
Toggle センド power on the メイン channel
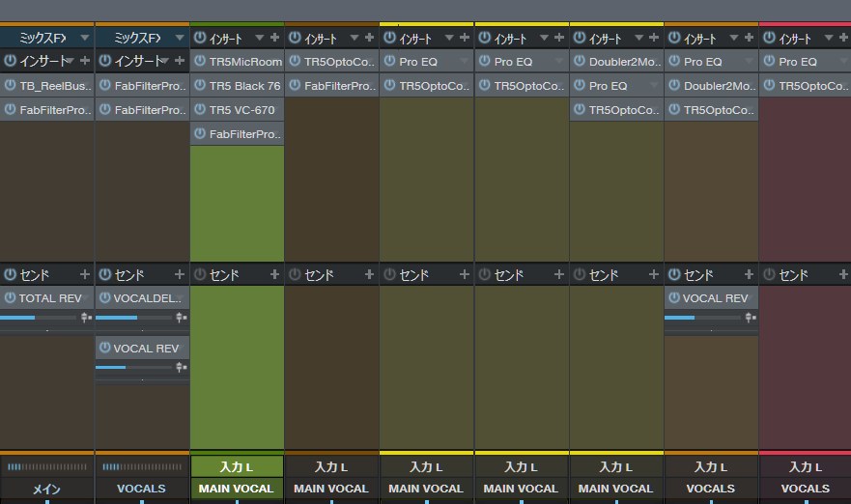[x=10, y=274]
